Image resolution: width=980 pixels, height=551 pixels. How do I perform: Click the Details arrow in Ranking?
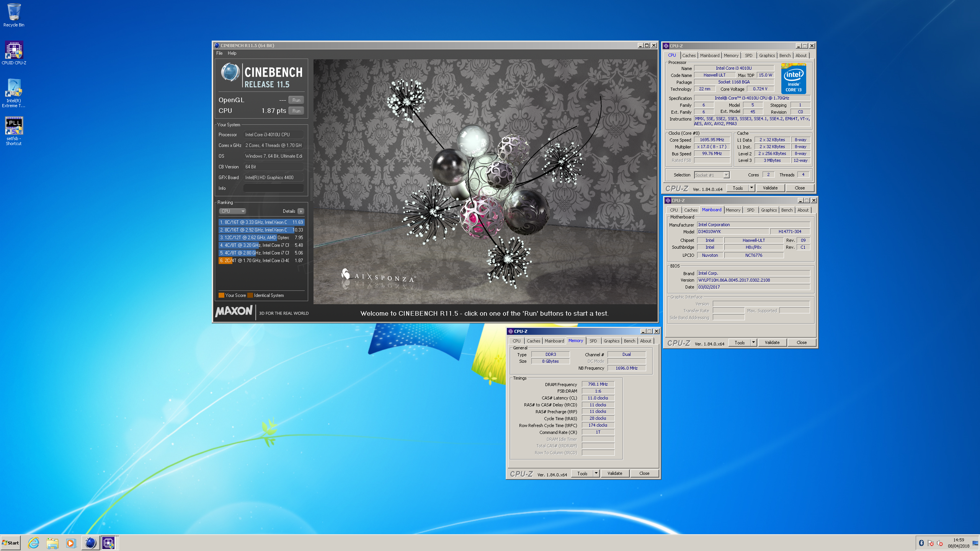pyautogui.click(x=301, y=211)
